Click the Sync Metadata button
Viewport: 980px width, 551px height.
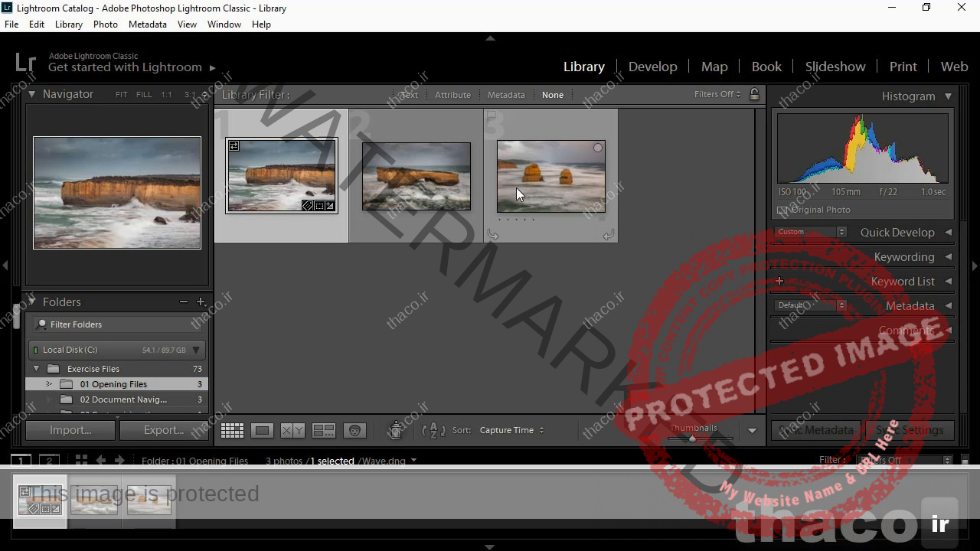tap(815, 430)
